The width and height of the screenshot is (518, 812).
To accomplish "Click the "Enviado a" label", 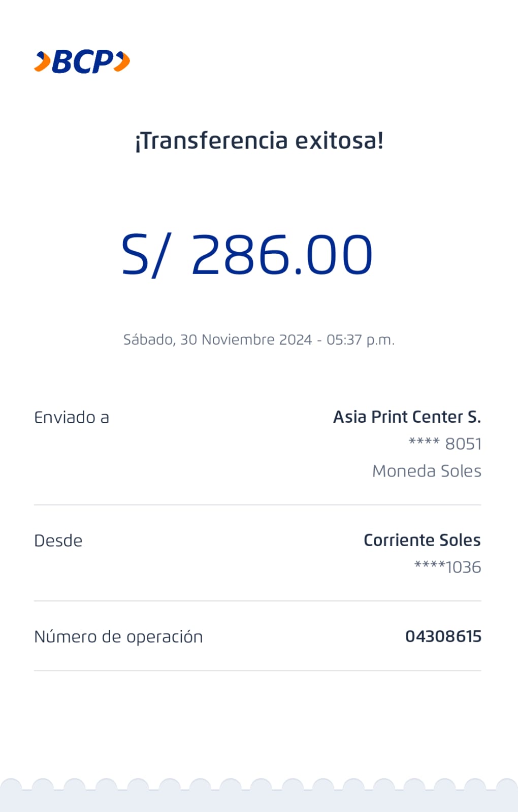I will coord(72,417).
